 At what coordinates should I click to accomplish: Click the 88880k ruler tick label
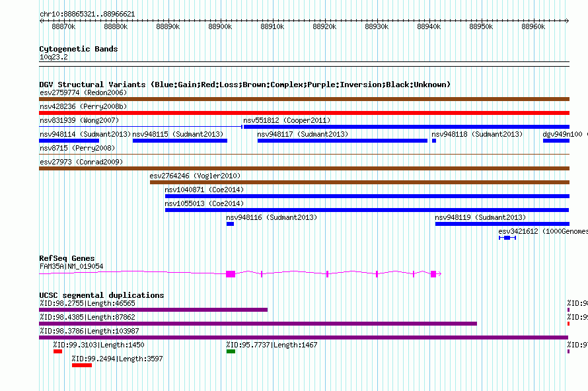pos(116,26)
